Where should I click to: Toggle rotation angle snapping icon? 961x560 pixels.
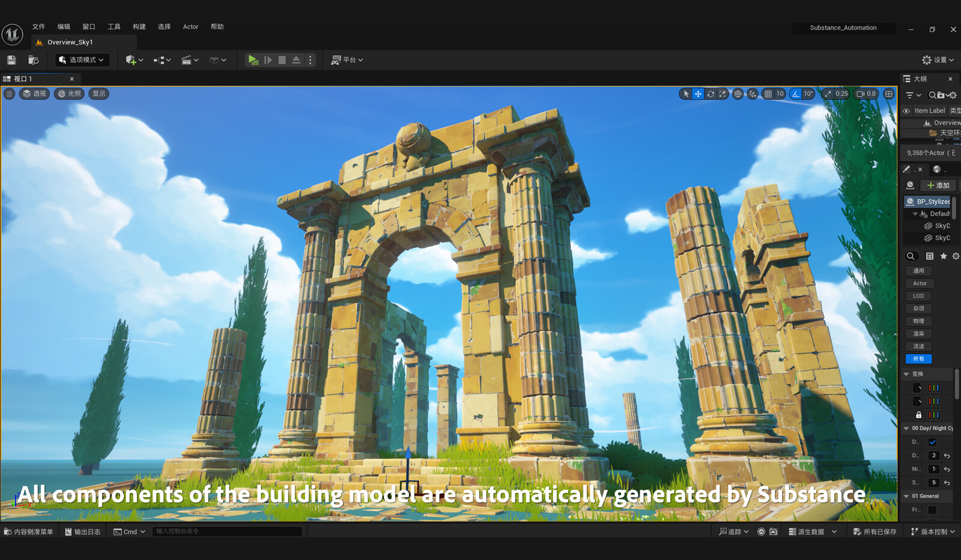[x=795, y=94]
